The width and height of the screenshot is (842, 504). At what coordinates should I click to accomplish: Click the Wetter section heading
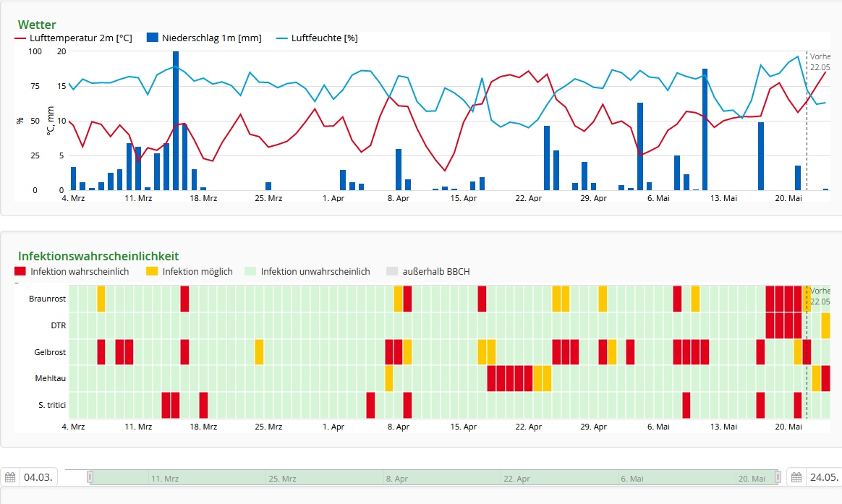pos(37,25)
